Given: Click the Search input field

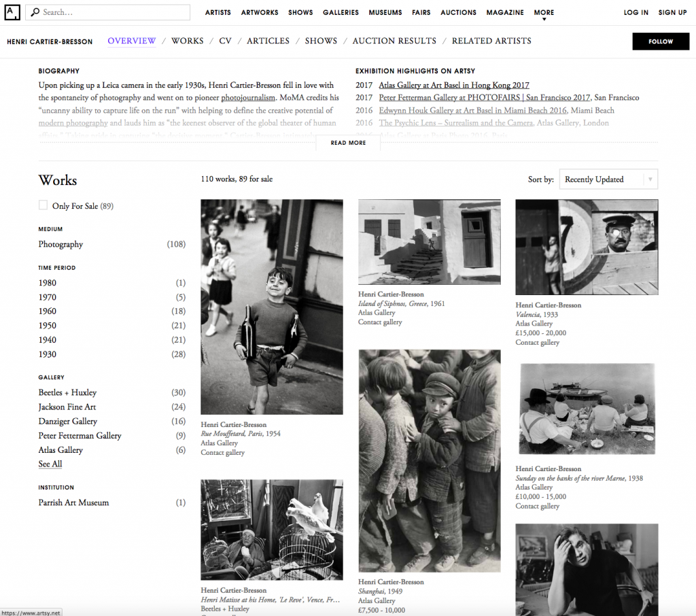Looking at the screenshot, I should click(108, 12).
